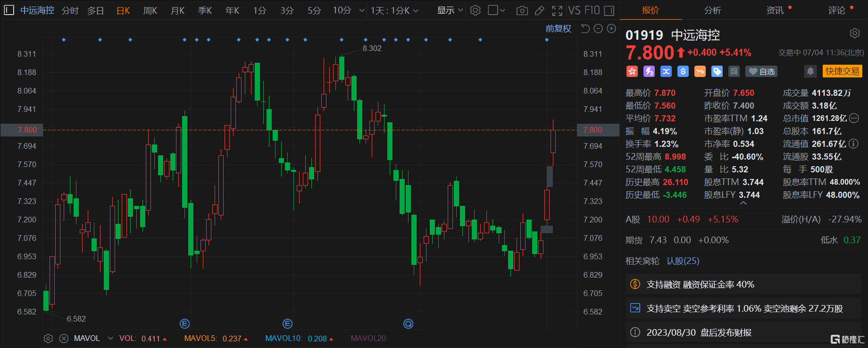Click the 中远海控 stock name in toolbar
Viewport: 868px width, 348px height.
pyautogui.click(x=37, y=10)
